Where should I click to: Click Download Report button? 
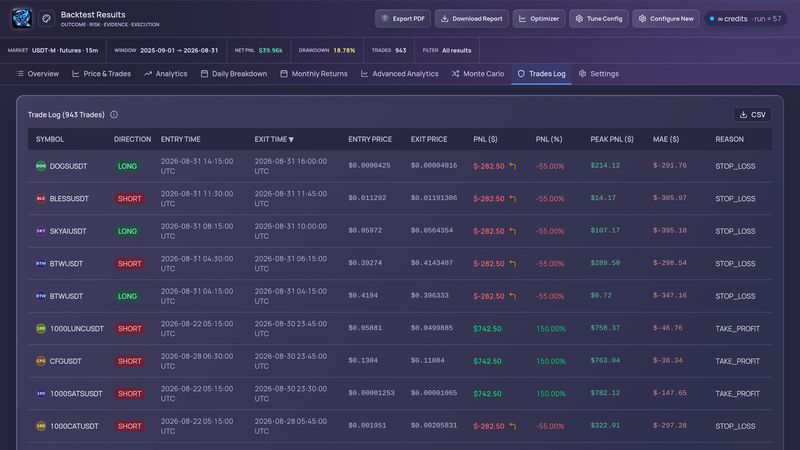pyautogui.click(x=471, y=18)
